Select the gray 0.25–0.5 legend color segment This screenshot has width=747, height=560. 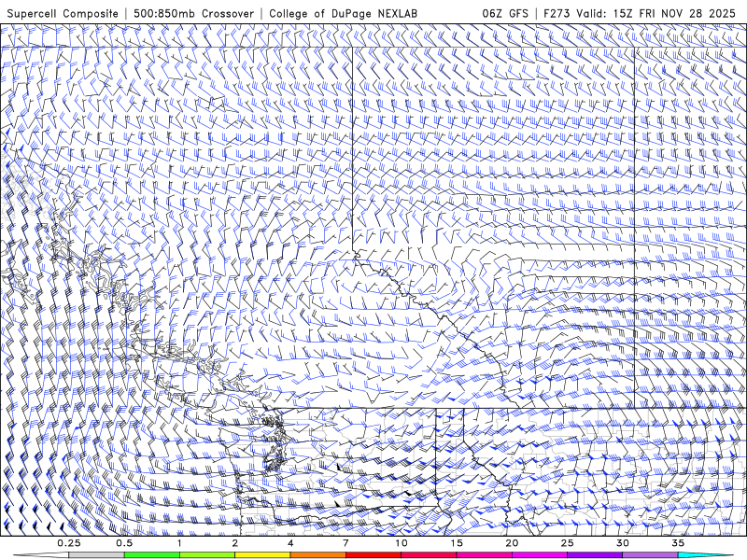[96, 555]
